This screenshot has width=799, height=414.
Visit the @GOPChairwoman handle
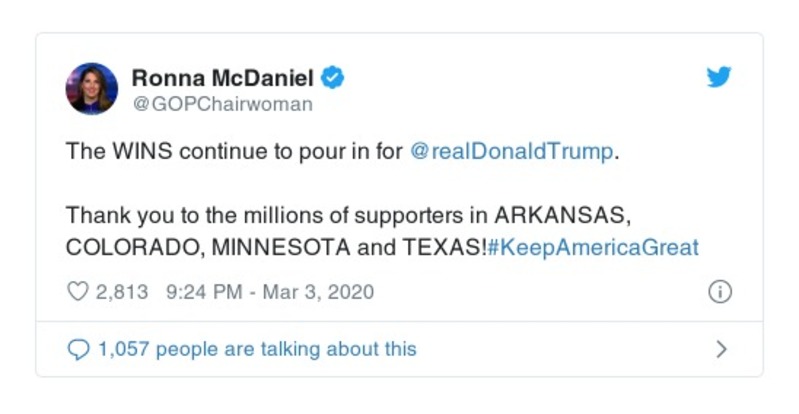coord(222,104)
